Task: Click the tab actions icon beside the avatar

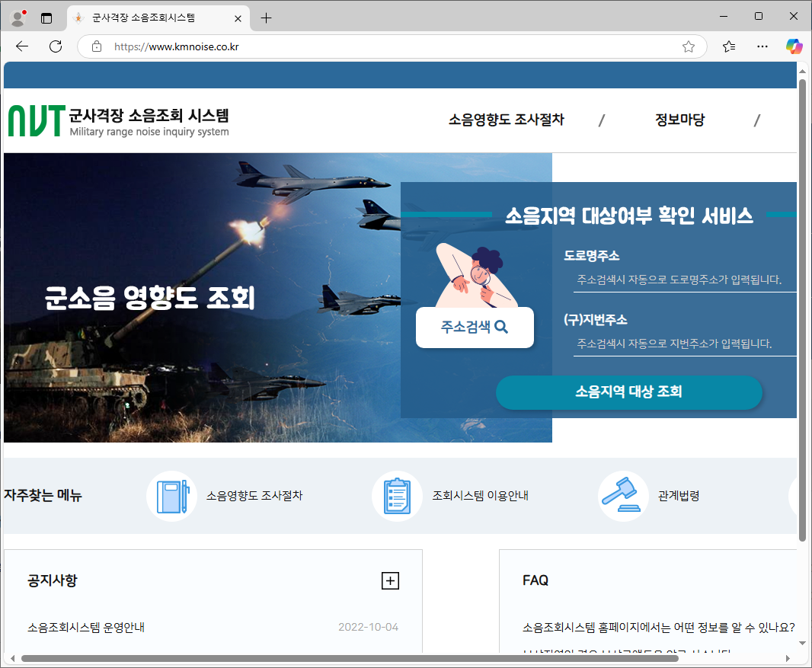Action: (46, 17)
